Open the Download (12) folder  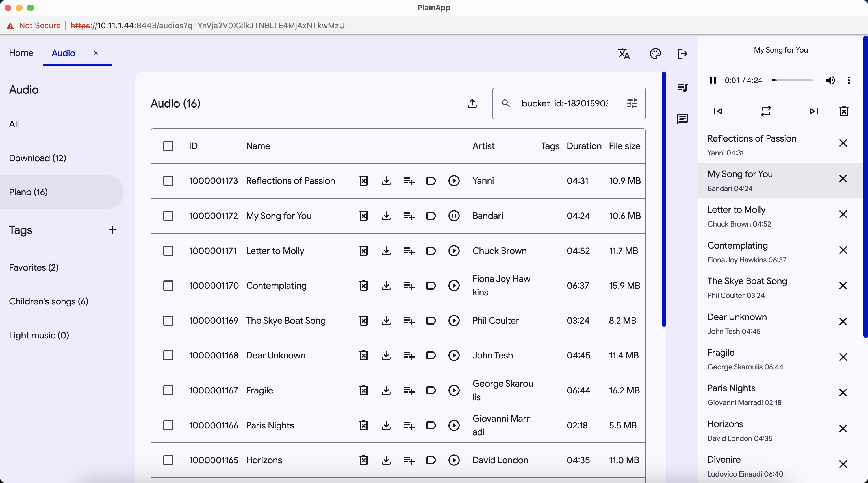point(37,158)
